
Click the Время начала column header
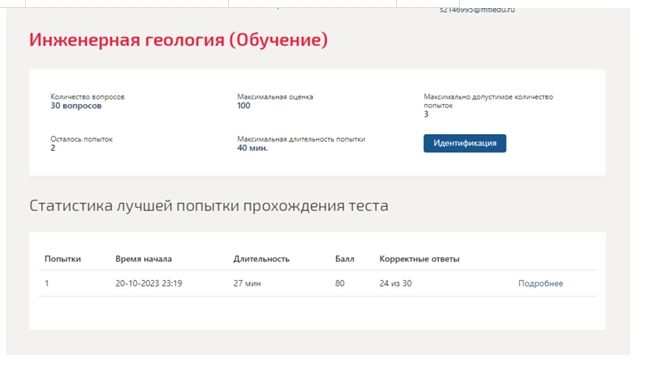(x=144, y=259)
